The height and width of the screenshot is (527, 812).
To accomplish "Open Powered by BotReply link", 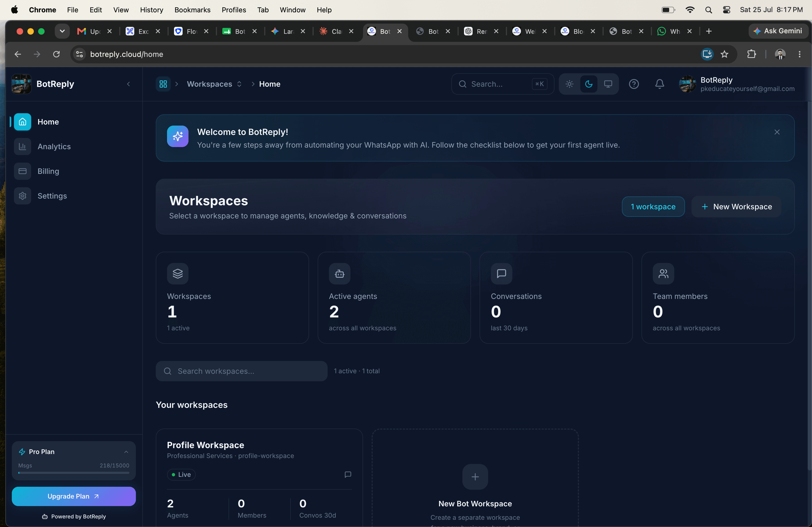I will pyautogui.click(x=74, y=517).
